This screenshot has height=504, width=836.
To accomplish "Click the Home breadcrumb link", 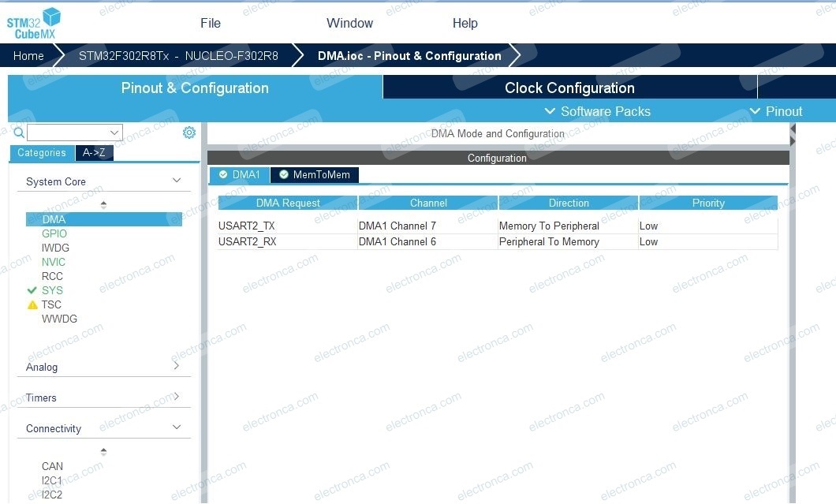I will (x=28, y=55).
